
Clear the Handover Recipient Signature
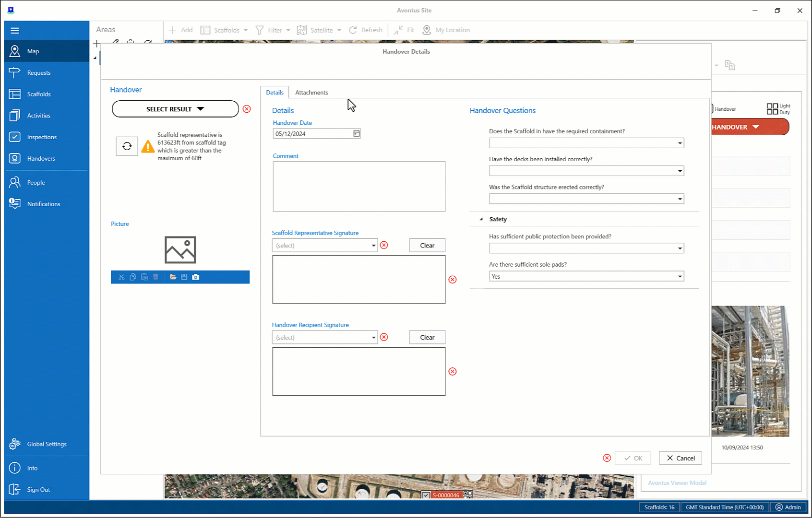[427, 338]
